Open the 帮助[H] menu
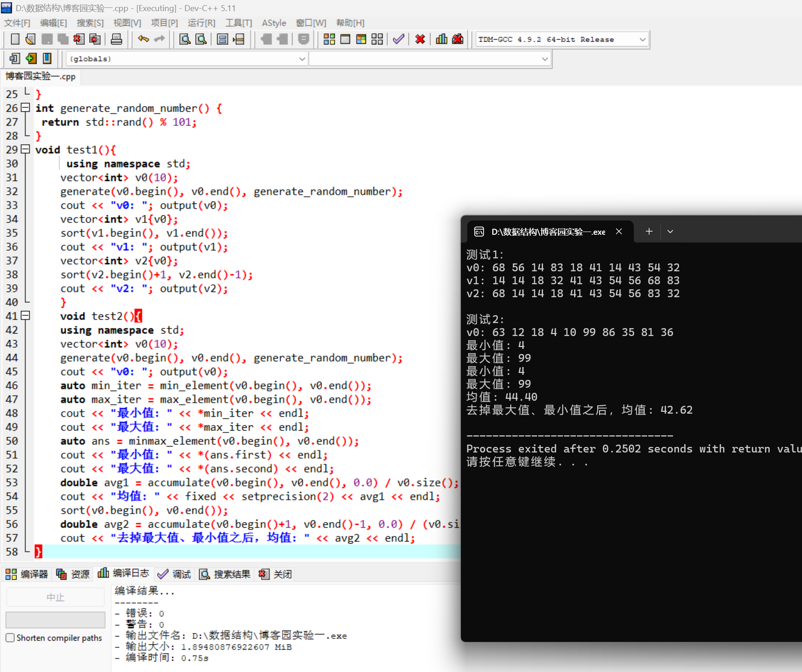Screen dimensions: 802x672 point(350,23)
